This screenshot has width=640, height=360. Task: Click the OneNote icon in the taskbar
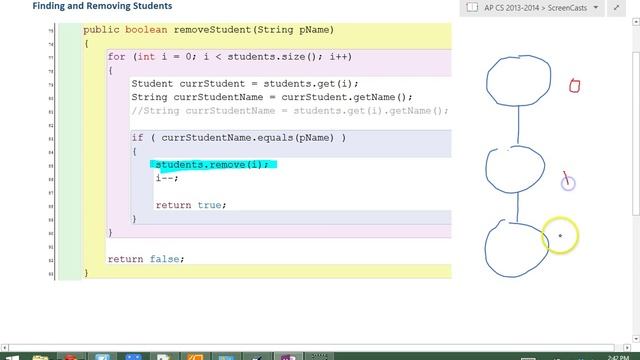click(x=288, y=357)
